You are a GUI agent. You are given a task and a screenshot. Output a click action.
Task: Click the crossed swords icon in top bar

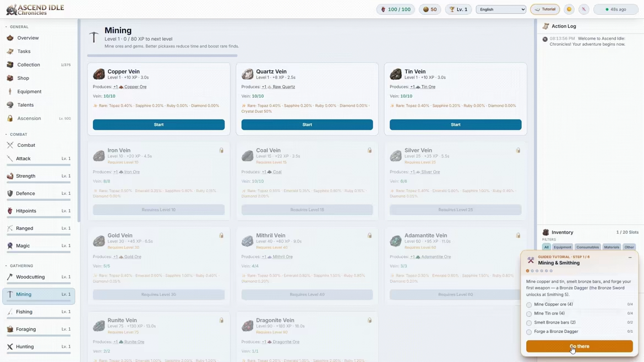click(583, 9)
